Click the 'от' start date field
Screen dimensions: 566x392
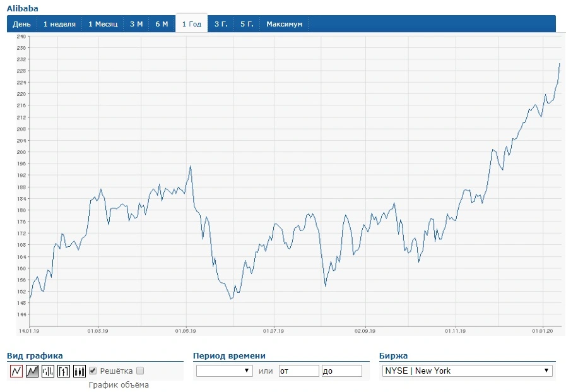pyautogui.click(x=299, y=371)
